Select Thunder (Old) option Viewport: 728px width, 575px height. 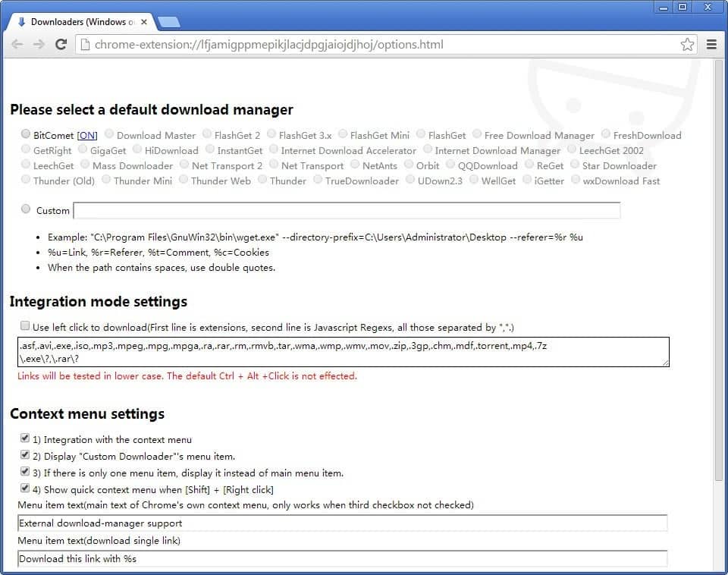26,179
